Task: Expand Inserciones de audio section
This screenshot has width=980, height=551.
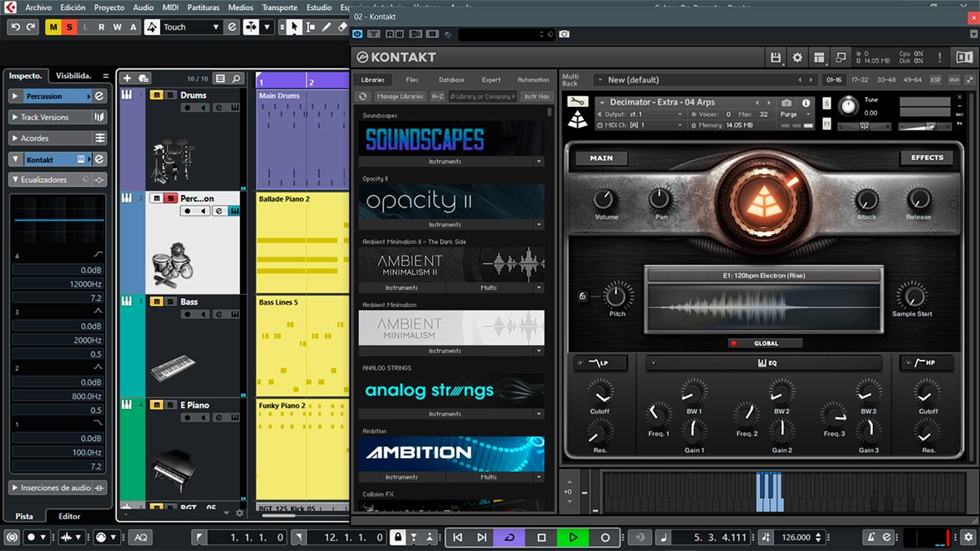Action: pyautogui.click(x=16, y=487)
